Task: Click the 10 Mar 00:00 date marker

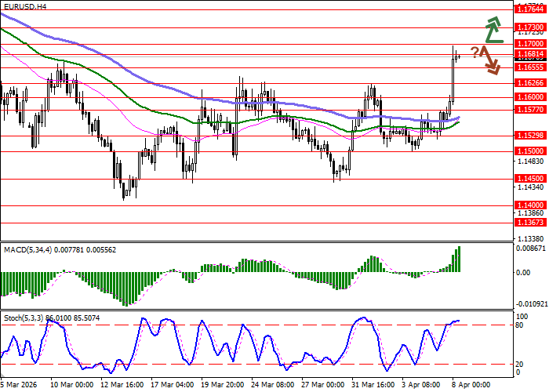Action: [x=72, y=385]
